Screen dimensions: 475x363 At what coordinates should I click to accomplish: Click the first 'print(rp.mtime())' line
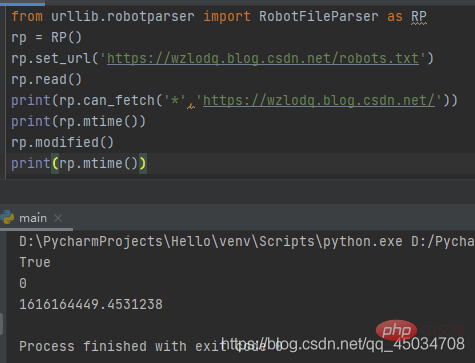78,121
